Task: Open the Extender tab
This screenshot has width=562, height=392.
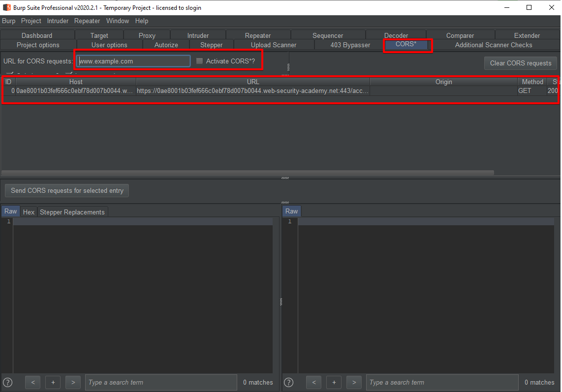Action: 527,35
